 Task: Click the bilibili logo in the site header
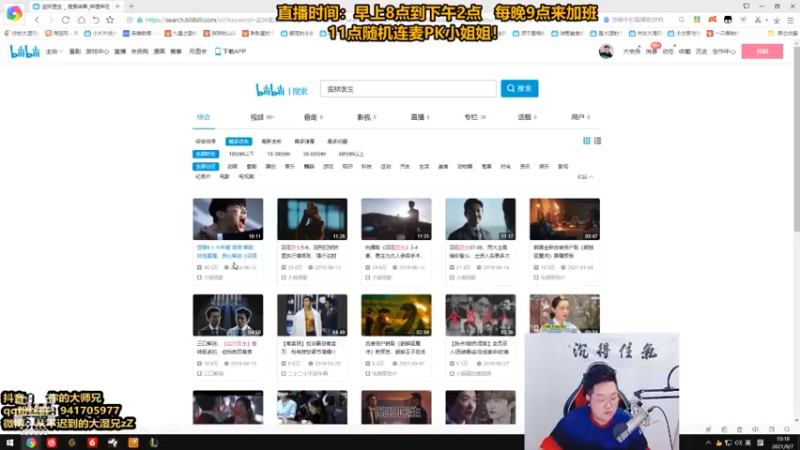[24, 52]
